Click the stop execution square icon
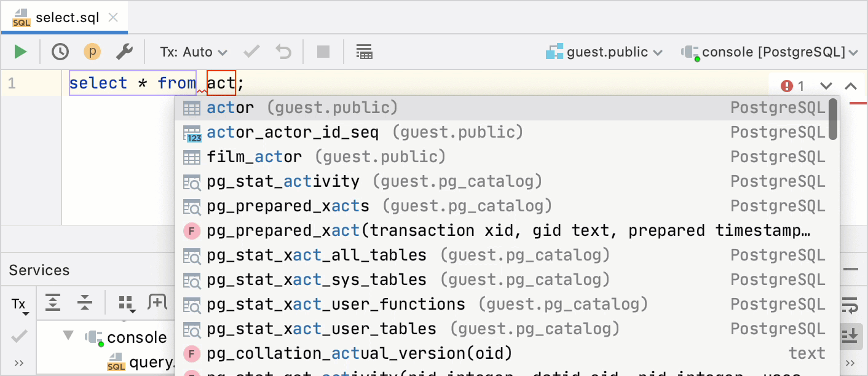Image resolution: width=868 pixels, height=376 pixels. [323, 52]
